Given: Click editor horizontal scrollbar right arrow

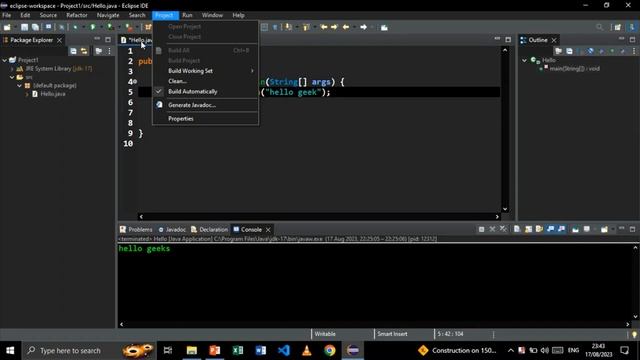Looking at the screenshot, I should click(497, 217).
